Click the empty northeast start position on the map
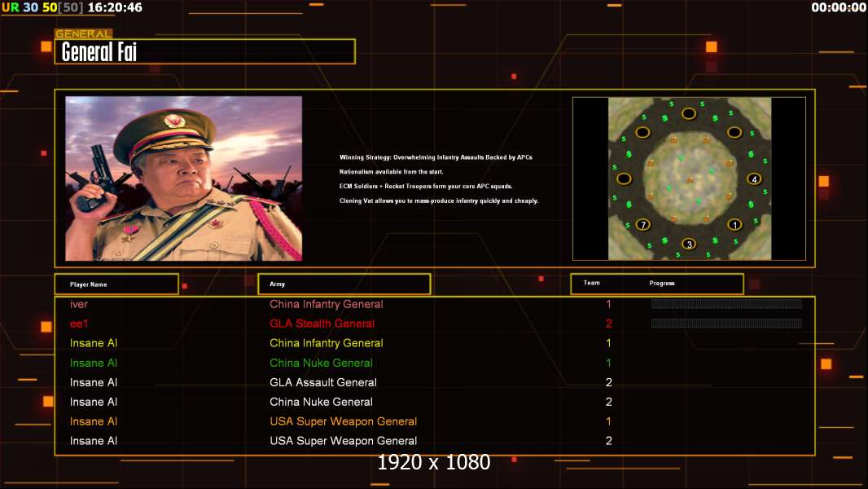 pos(734,132)
